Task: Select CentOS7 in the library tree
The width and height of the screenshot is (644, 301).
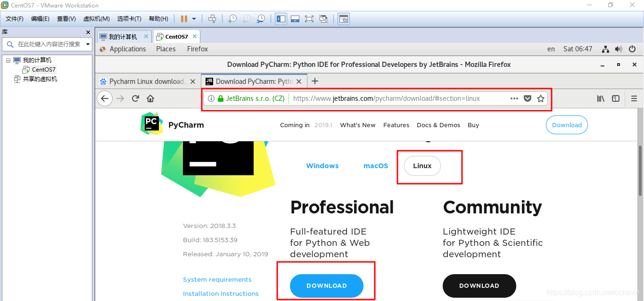Action: 44,70
